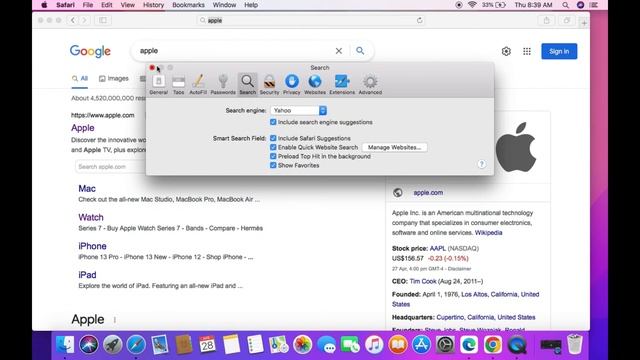Click the AAPL stock link
Screen dimensions: 640x360
pyautogui.click(x=438, y=248)
